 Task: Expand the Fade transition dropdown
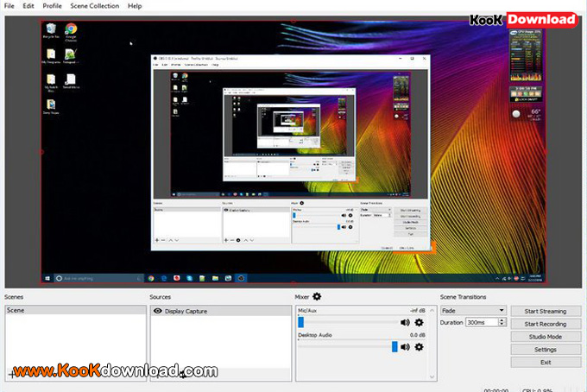click(501, 310)
